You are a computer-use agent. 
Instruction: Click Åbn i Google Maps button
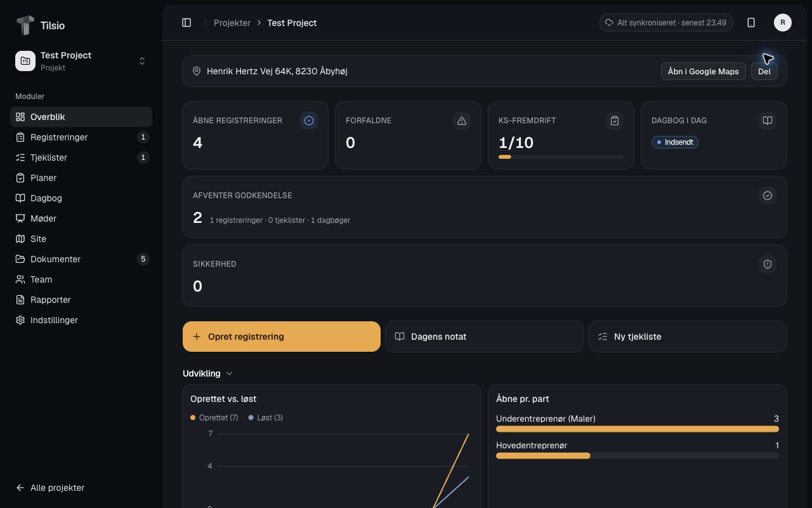[x=703, y=71]
